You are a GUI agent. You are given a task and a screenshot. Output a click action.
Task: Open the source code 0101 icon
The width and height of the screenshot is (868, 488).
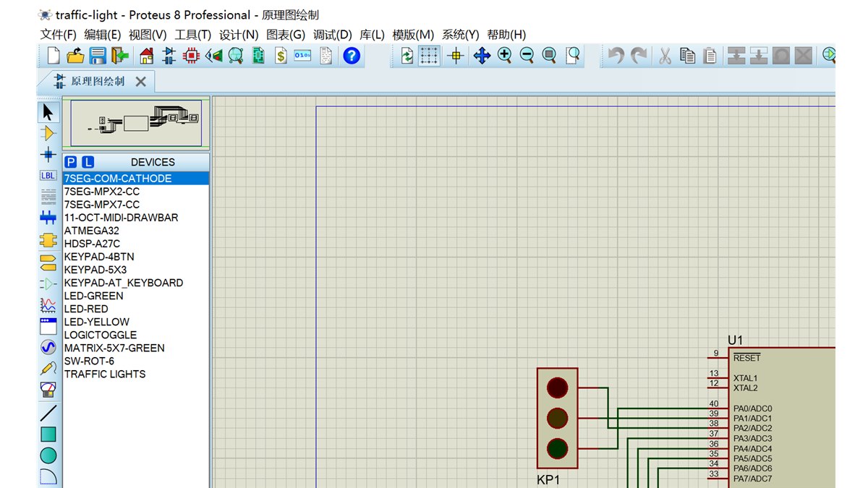[302, 56]
